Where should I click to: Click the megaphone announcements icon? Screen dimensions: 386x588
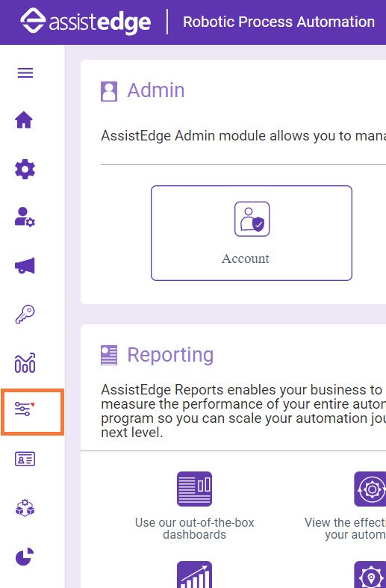[25, 265]
